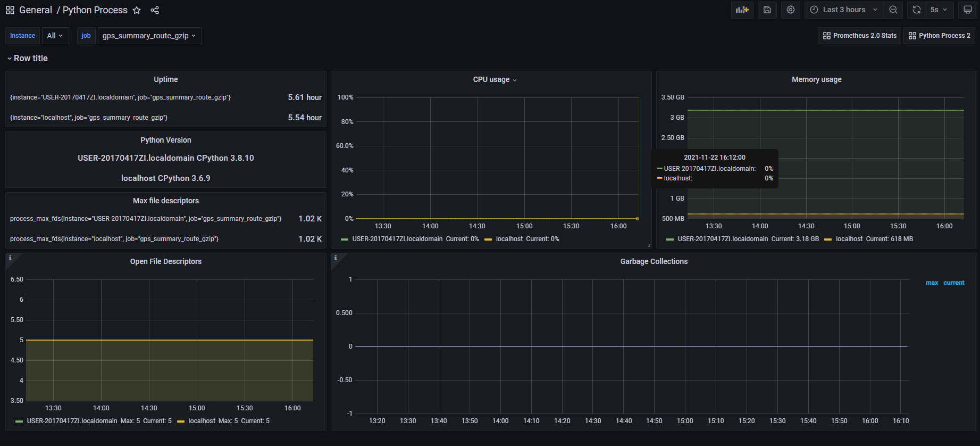980x446 pixels.
Task: Go to General folder breadcrumb
Action: (36, 10)
